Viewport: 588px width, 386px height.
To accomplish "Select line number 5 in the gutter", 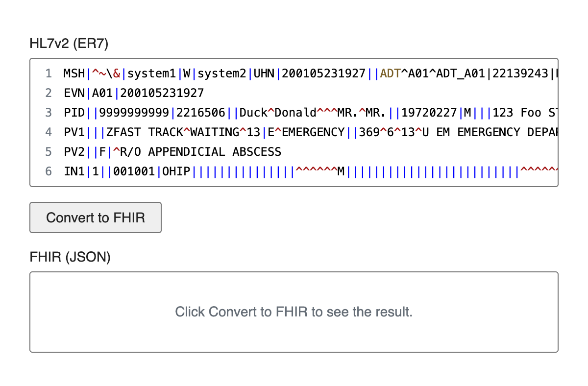I will (x=49, y=152).
